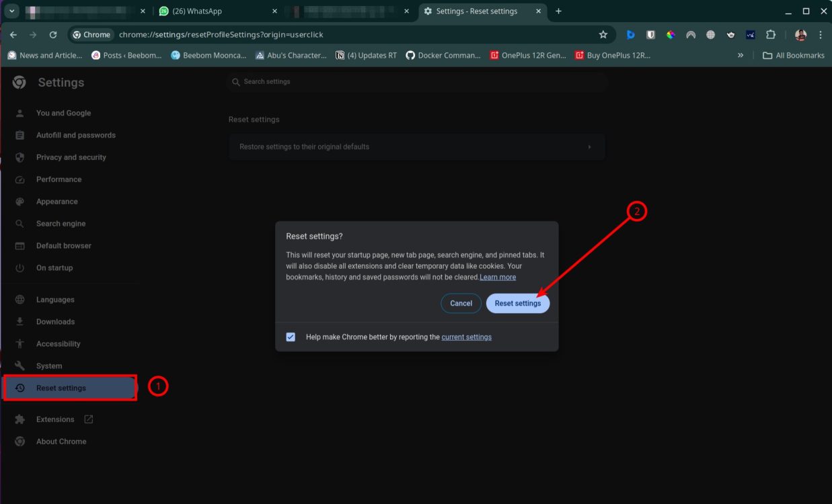Click the Reset settings clock icon in sidebar

[x=19, y=388]
